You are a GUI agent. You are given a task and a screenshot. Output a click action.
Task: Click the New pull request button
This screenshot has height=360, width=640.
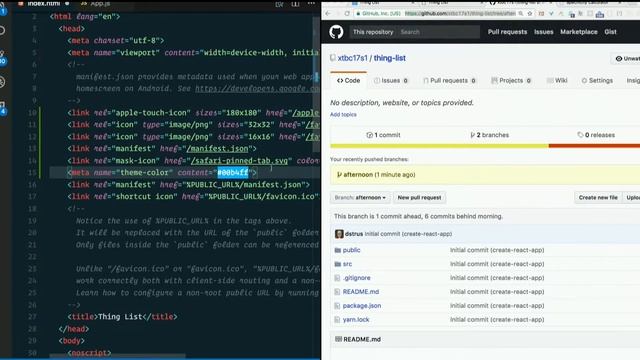(419, 198)
